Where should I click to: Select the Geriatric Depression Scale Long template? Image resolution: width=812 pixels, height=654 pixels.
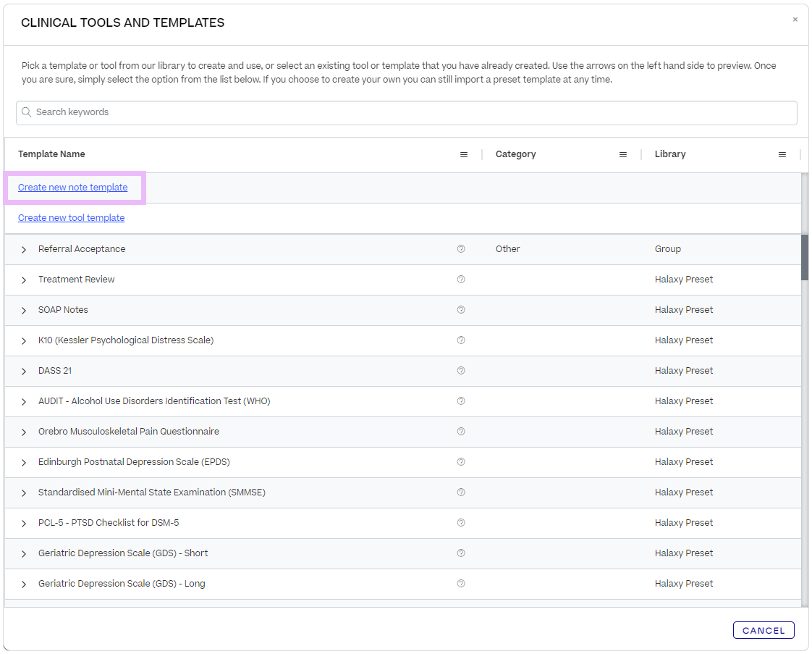pos(121,583)
